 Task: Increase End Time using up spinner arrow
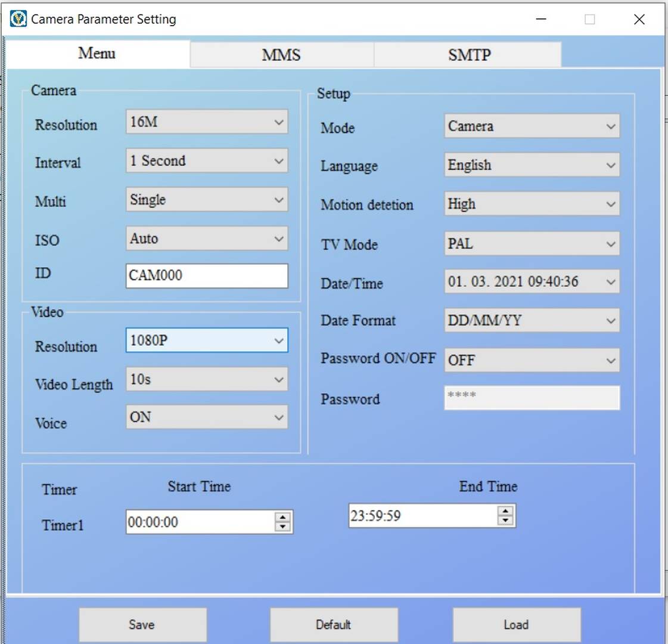coord(505,511)
